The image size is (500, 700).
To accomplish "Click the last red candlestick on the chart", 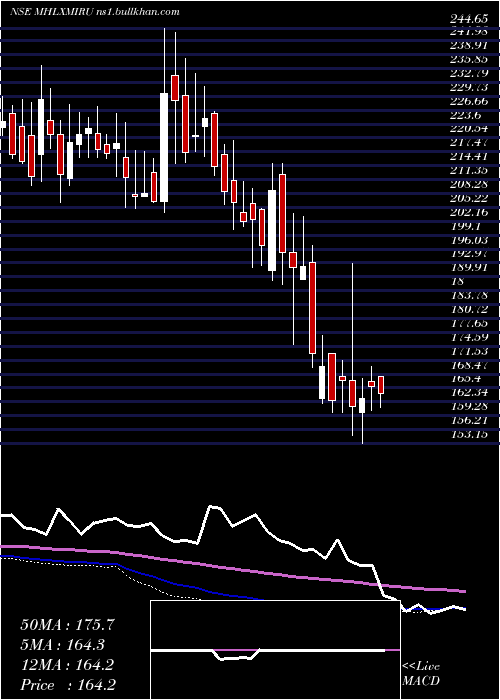I will click(381, 385).
